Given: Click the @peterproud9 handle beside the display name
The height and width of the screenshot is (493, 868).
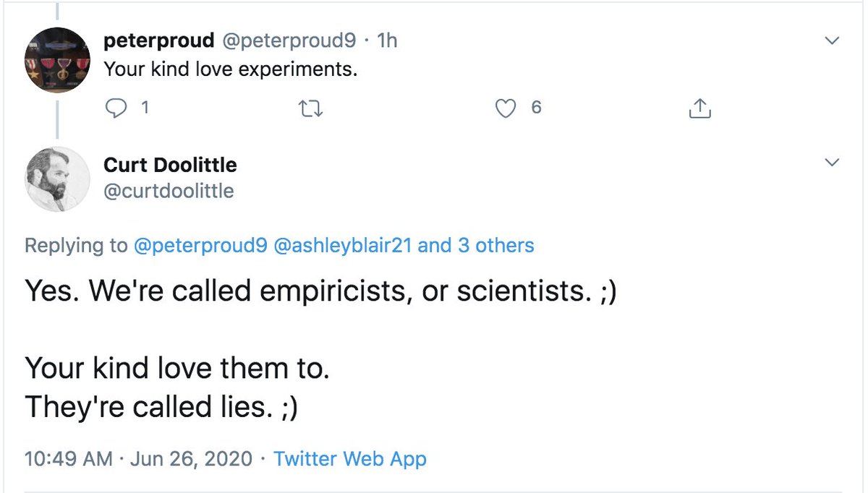Looking at the screenshot, I should tap(288, 40).
